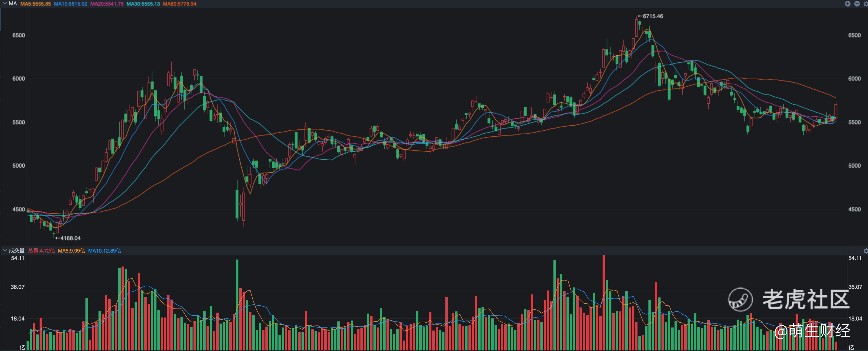Select the MA5:5555.85 legend value
Viewport: 868px width, 351px height.
click(35, 4)
